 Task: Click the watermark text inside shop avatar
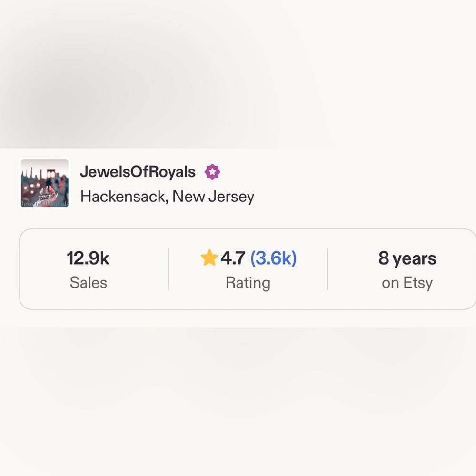[x=45, y=204]
